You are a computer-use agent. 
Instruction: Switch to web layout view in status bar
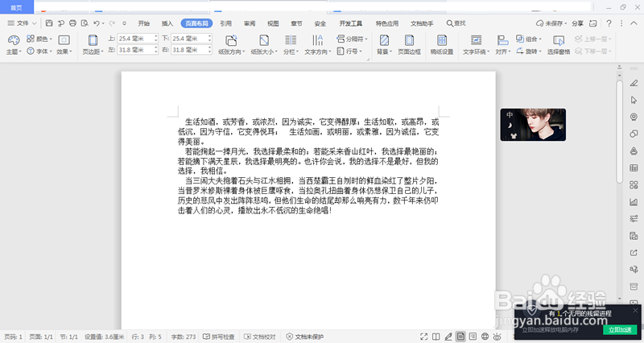pos(485,337)
